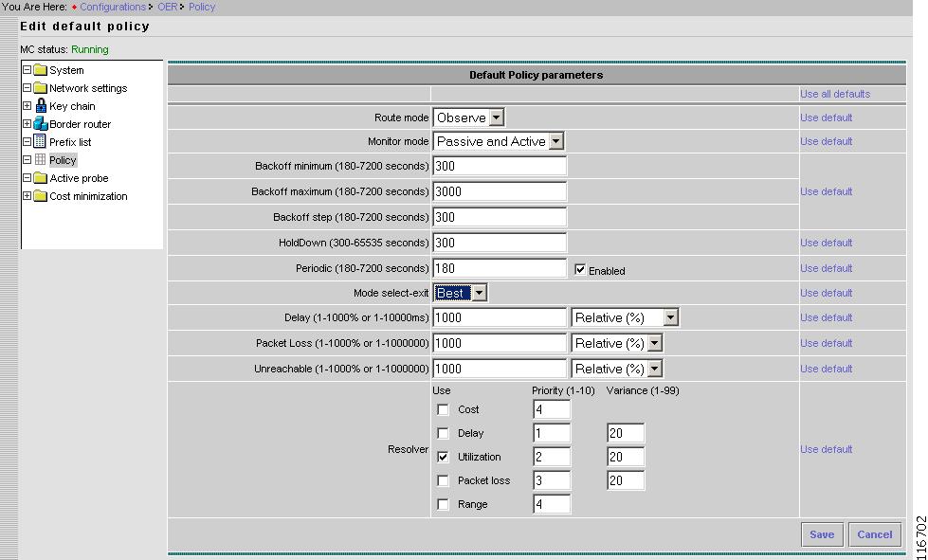Click the Backoff minimum input field
Image resolution: width=928 pixels, height=560 pixels.
click(x=500, y=166)
